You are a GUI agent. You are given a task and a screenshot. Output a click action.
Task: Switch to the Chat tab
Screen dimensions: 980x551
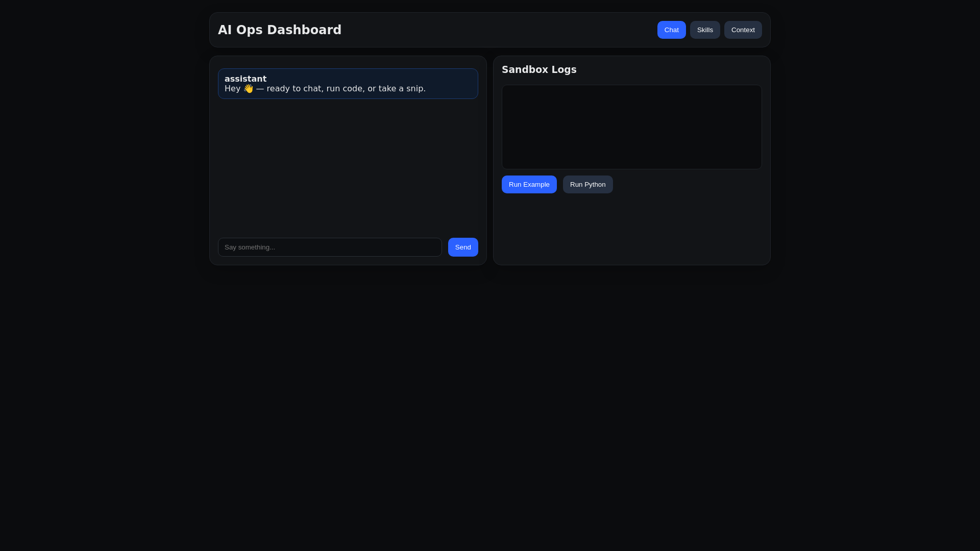(671, 30)
